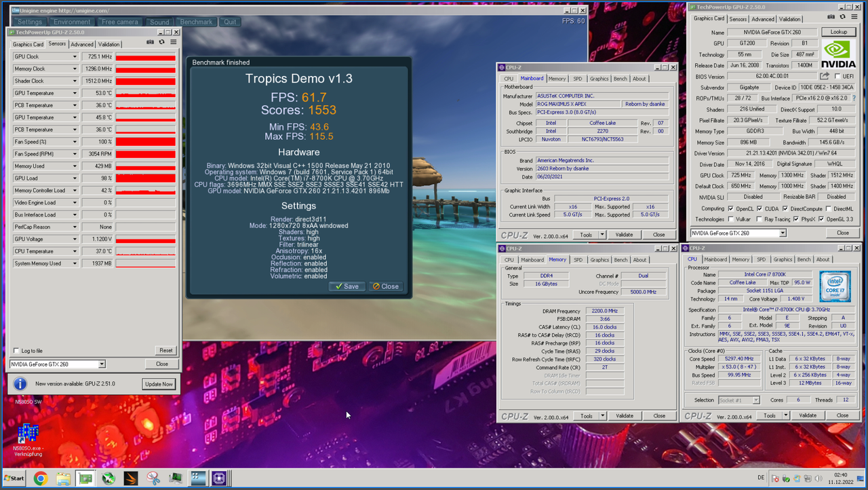Open the Shader Clock sensor dropdown arrow
868x490 pixels.
75,81
